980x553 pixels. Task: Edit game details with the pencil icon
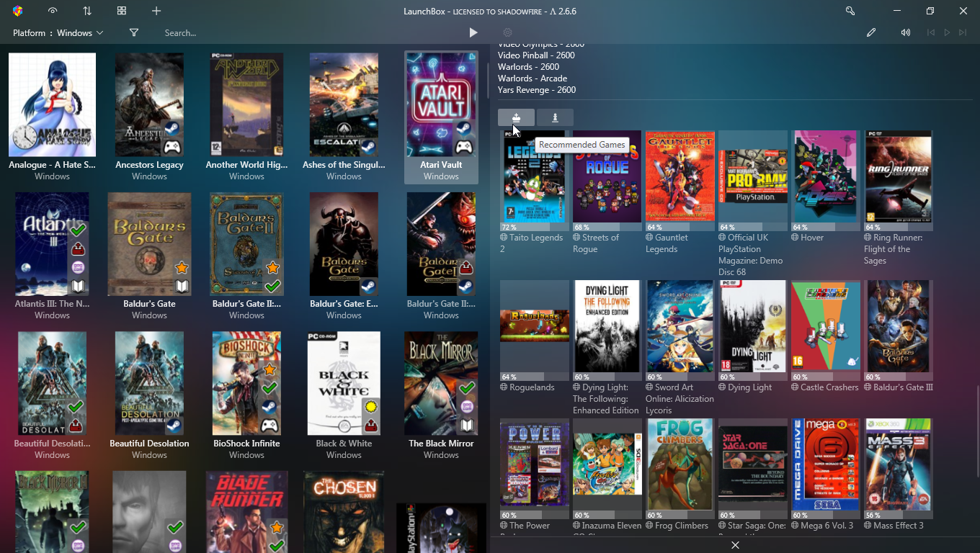coord(871,32)
